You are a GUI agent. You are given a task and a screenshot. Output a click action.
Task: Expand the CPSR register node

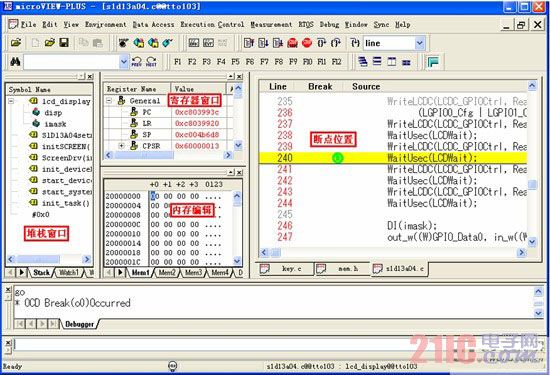121,146
